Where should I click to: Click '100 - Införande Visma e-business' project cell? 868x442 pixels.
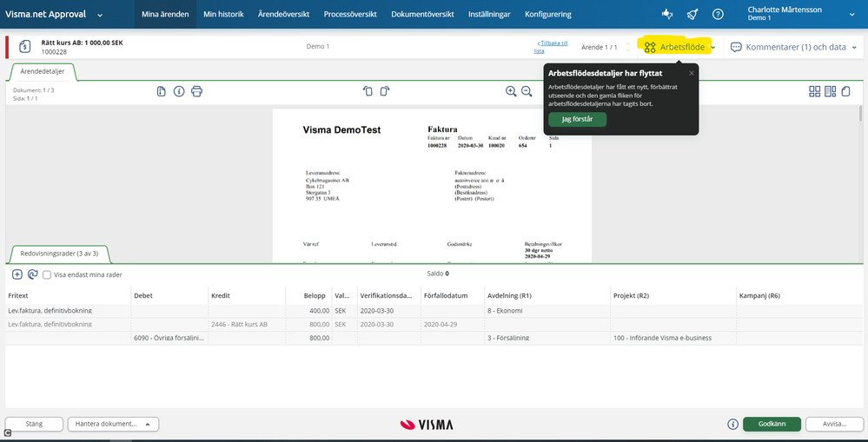673,338
